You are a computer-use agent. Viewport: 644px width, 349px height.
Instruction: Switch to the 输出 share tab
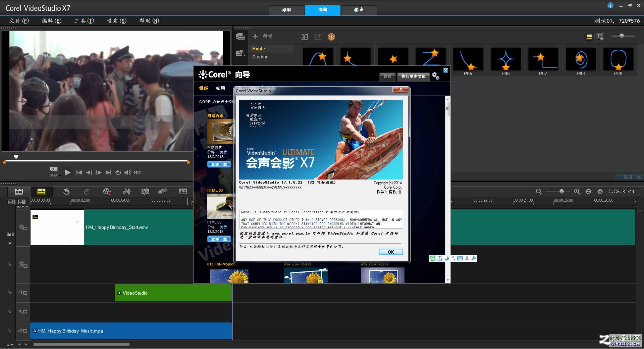359,10
